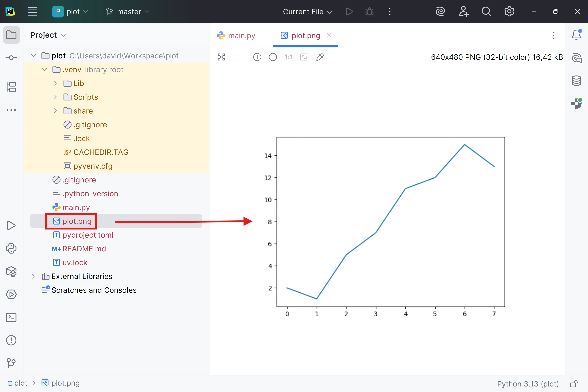The image size is (588, 392).
Task: Select pyproject.toml in project tree
Action: click(x=88, y=235)
